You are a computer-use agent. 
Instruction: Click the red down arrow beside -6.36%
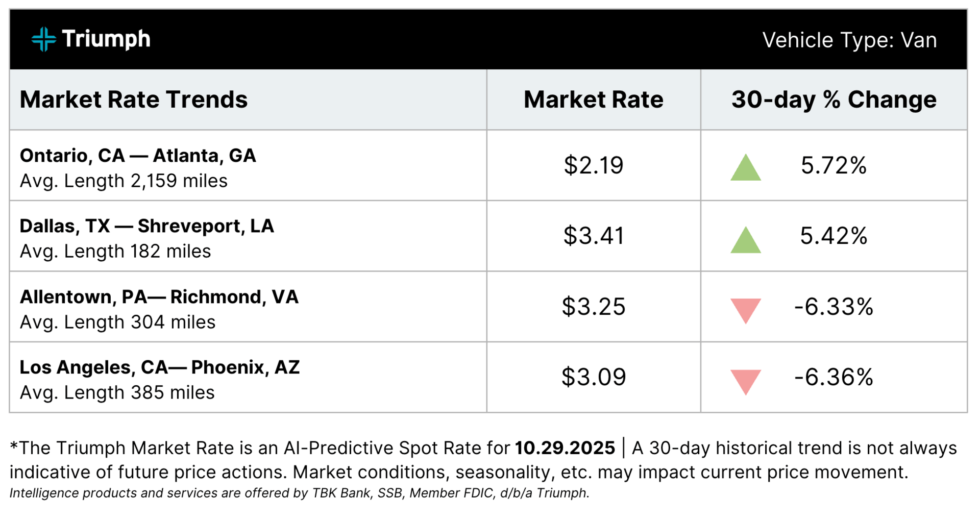coord(746,382)
